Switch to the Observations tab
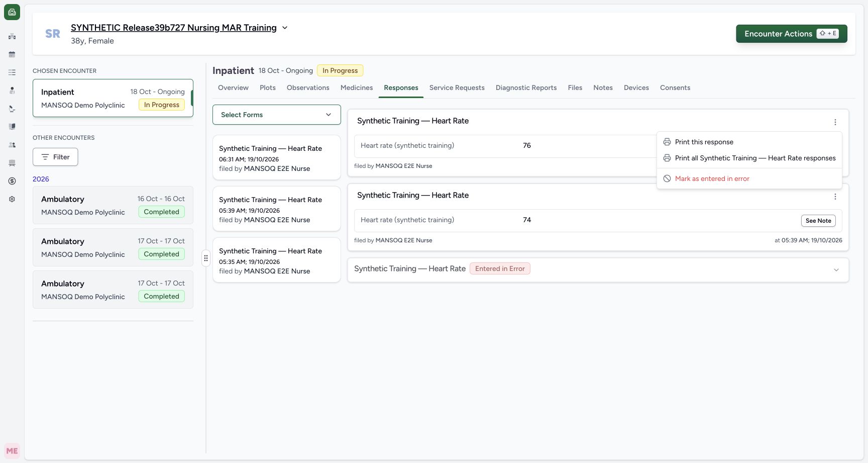Screen dimensions: 868x463 point(308,87)
